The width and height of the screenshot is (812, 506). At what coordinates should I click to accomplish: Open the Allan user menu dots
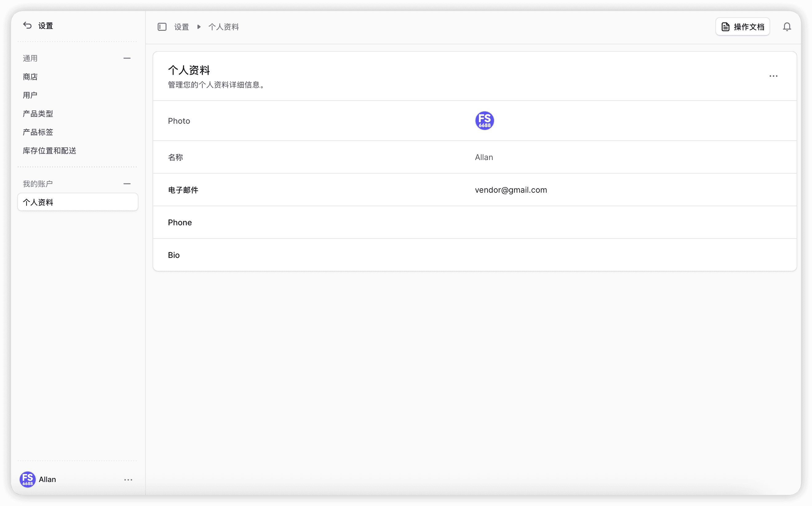coord(128,480)
